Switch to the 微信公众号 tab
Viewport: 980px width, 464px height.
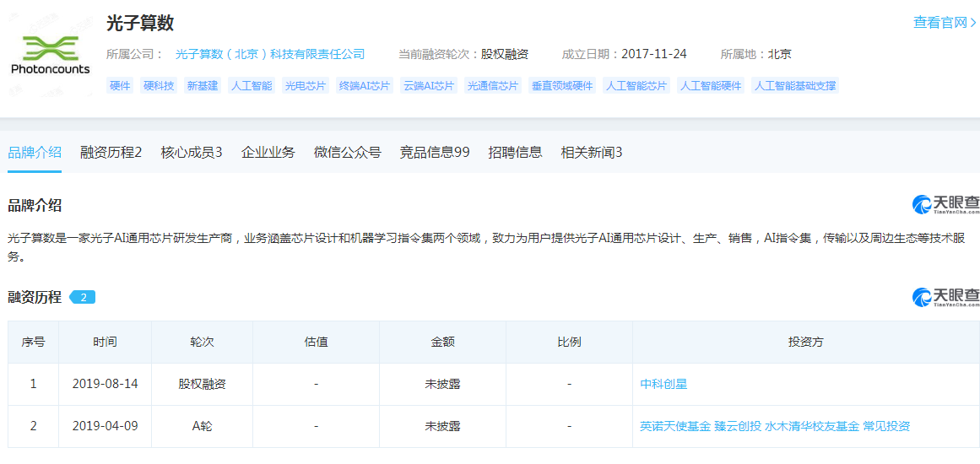(348, 152)
